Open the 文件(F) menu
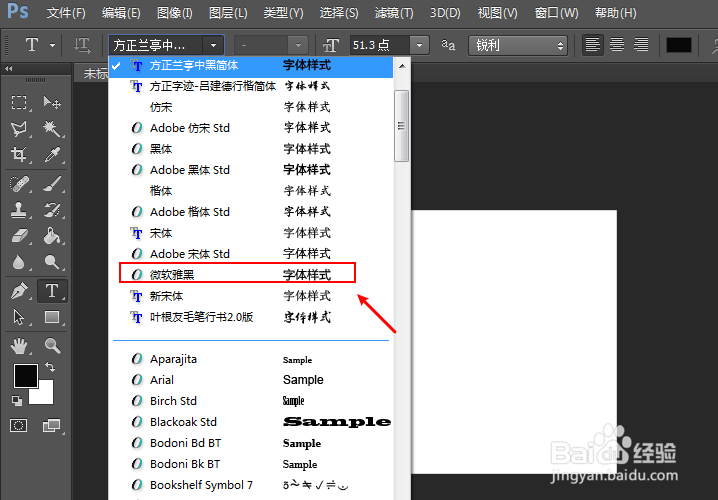This screenshot has width=718, height=500. [66, 12]
